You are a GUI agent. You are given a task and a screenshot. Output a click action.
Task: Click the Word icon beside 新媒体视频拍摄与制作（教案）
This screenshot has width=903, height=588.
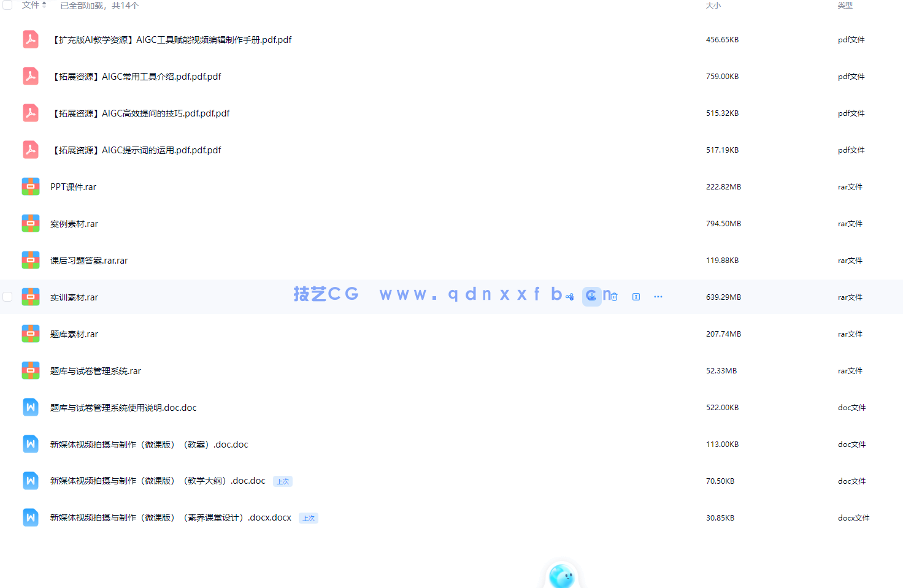(31, 444)
